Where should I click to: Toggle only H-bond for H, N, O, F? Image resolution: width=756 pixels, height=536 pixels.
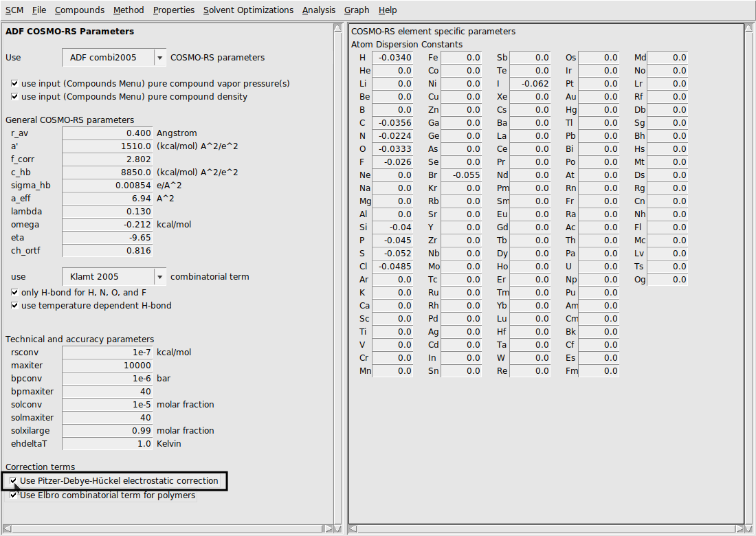pyautogui.click(x=14, y=293)
